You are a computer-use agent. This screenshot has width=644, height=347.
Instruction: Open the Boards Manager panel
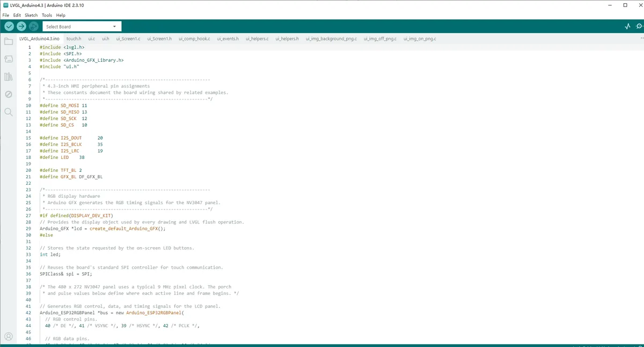pos(9,59)
